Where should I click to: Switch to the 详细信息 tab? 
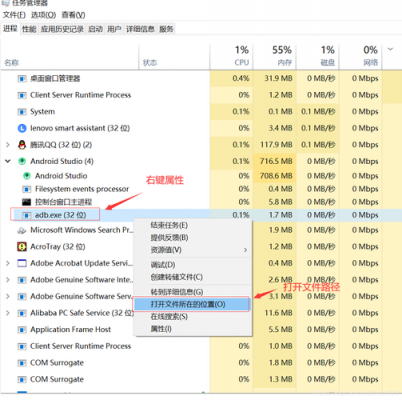point(140,29)
